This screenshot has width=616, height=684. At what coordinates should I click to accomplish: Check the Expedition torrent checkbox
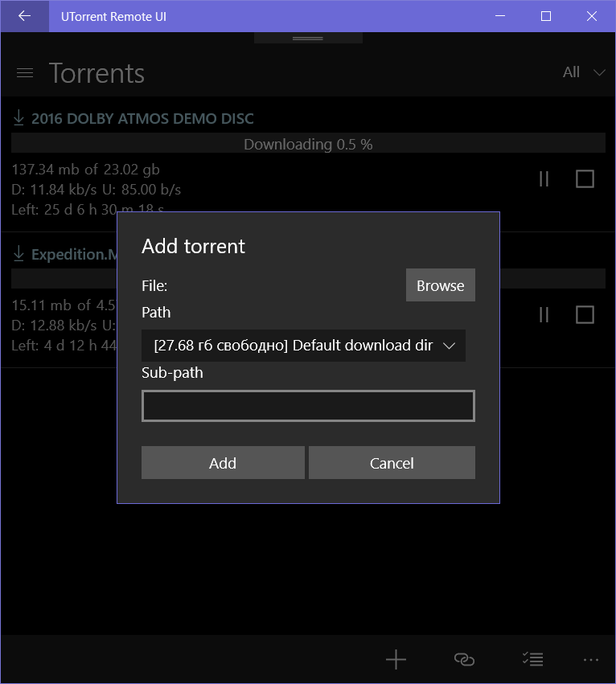(x=585, y=314)
